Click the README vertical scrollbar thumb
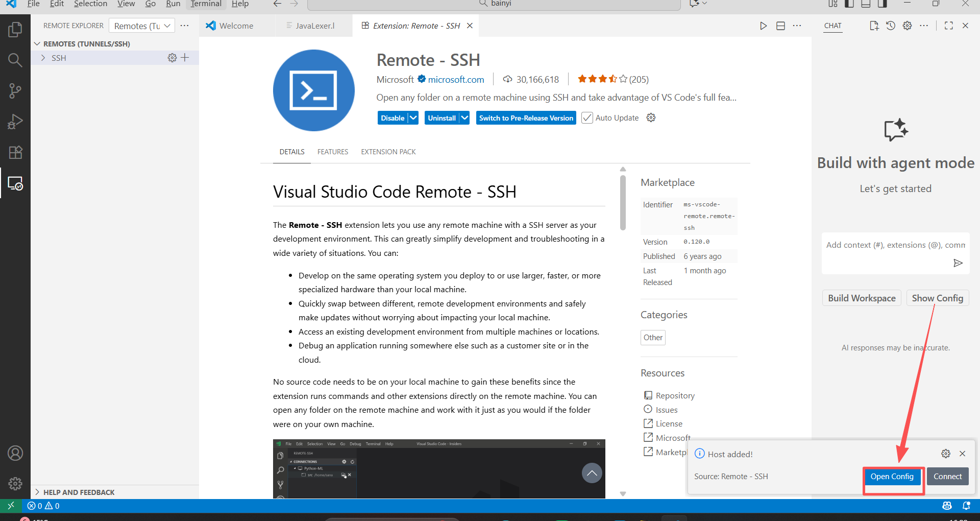The width and height of the screenshot is (980, 521). click(623, 203)
